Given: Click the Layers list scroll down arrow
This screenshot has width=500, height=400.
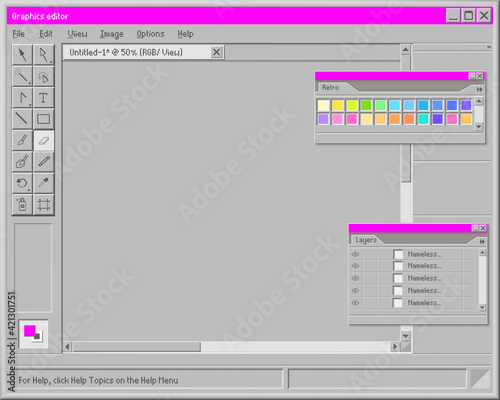Looking at the screenshot, I should coord(482,307).
